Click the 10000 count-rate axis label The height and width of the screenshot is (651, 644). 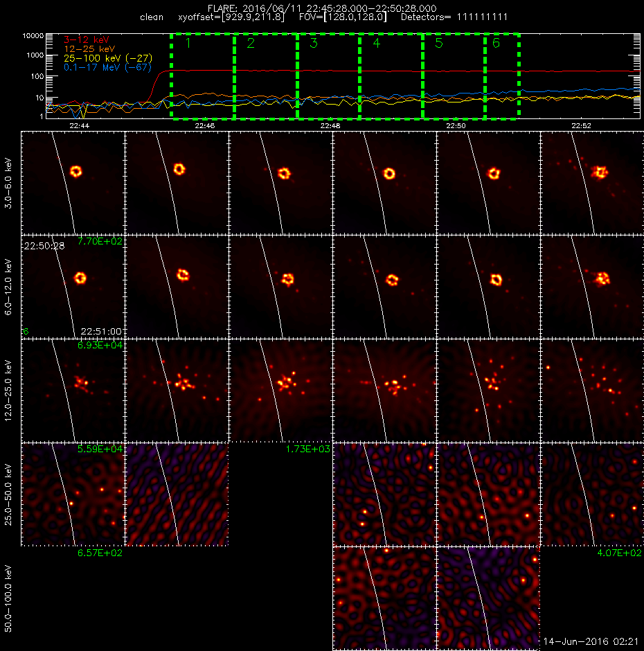click(x=33, y=36)
